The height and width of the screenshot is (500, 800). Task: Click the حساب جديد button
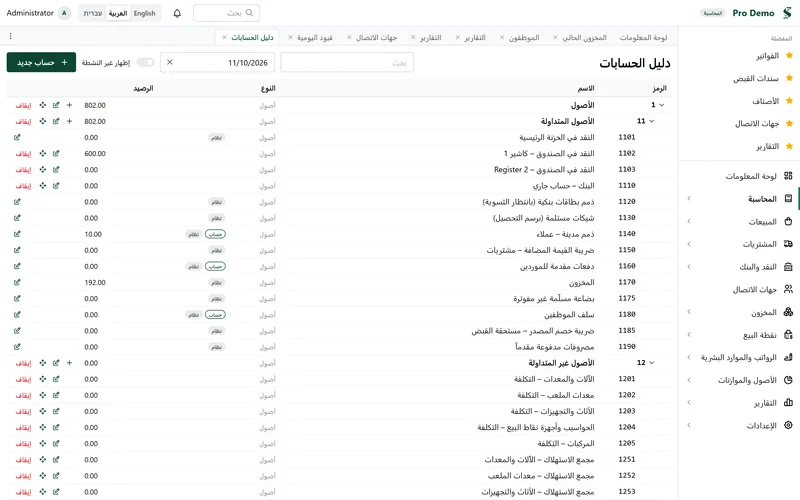click(41, 62)
